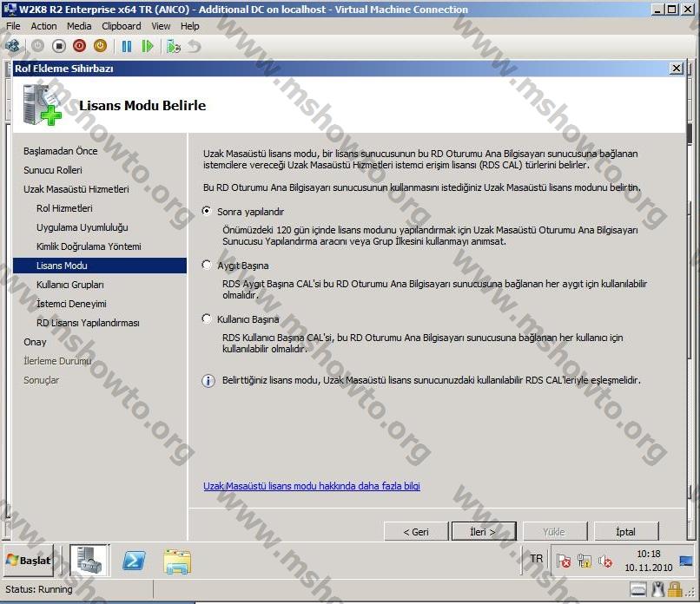Image resolution: width=700 pixels, height=604 pixels.
Task: Reset the VM using the green play icon
Action: pos(147,46)
